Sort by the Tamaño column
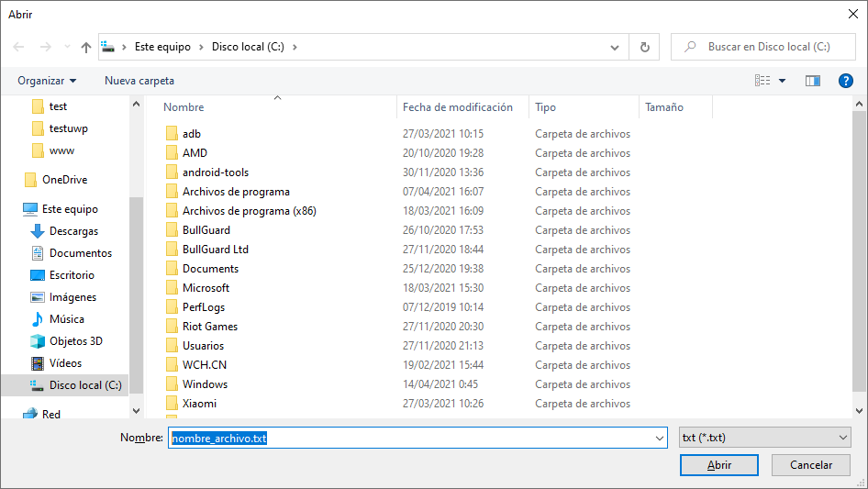This screenshot has height=489, width=868. pyautogui.click(x=664, y=107)
